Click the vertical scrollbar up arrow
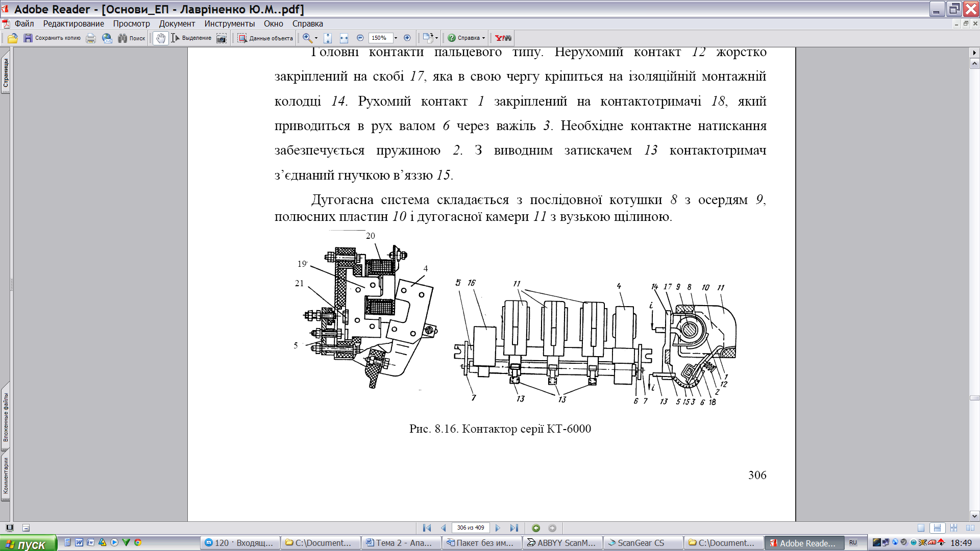 pyautogui.click(x=974, y=64)
